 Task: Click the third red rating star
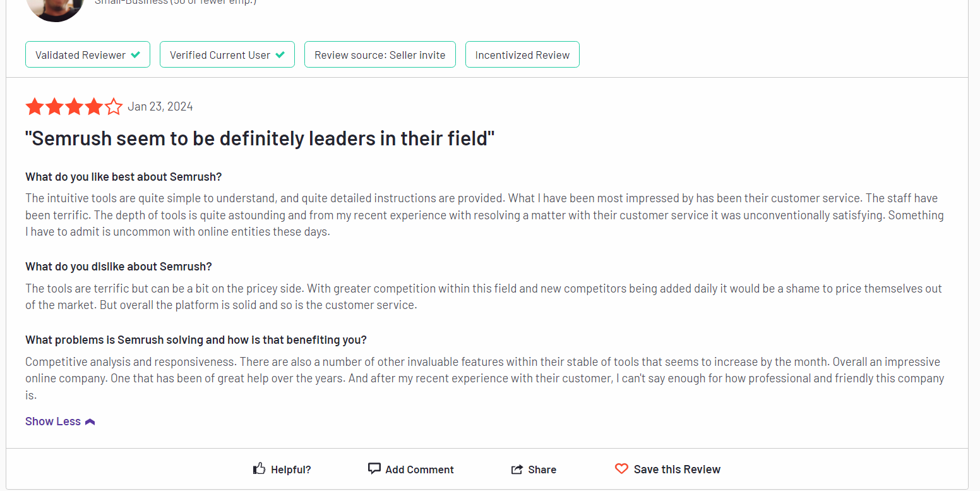(x=75, y=107)
